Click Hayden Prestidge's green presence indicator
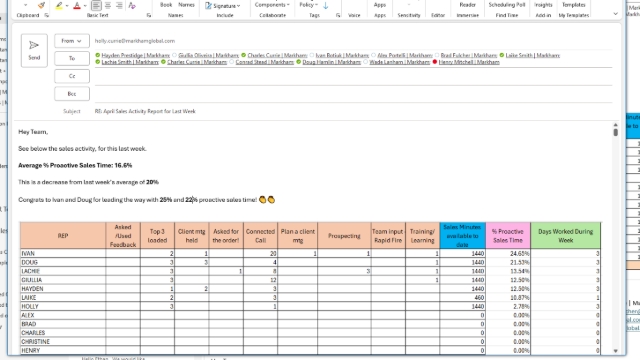640x360 pixels. (98, 55)
